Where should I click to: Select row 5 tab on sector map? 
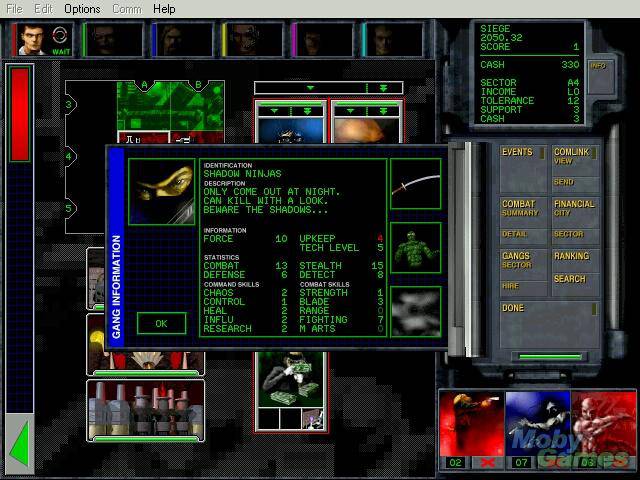click(69, 208)
